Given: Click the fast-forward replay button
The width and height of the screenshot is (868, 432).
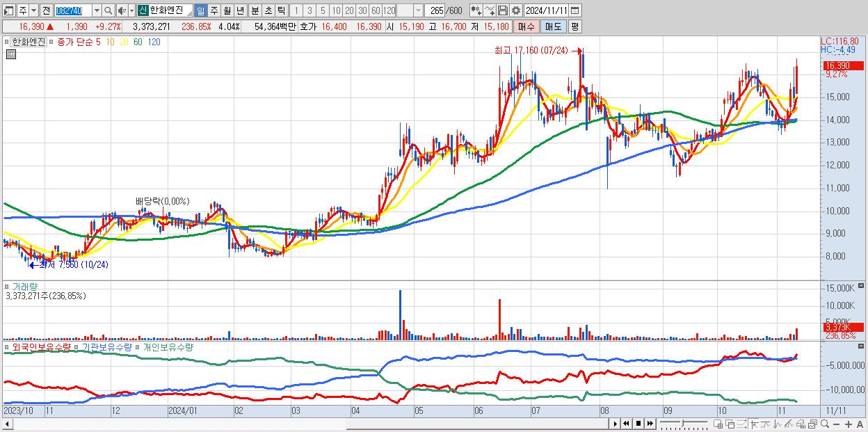Looking at the screenshot, I should (650, 424).
